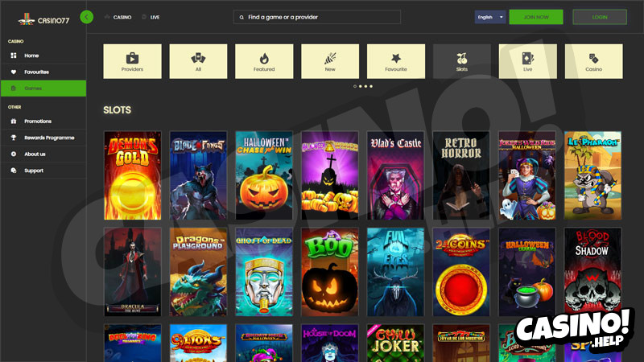644x362 pixels.
Task: Open the Ghost of Dead slot
Action: (x=264, y=272)
